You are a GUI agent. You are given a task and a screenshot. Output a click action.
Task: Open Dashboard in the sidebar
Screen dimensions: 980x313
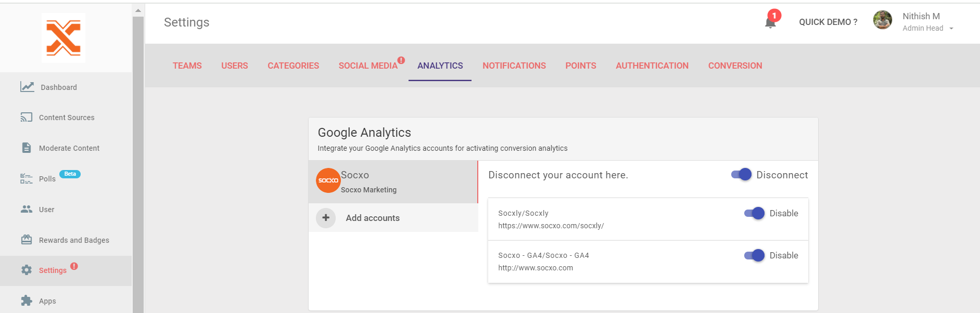tap(66, 87)
